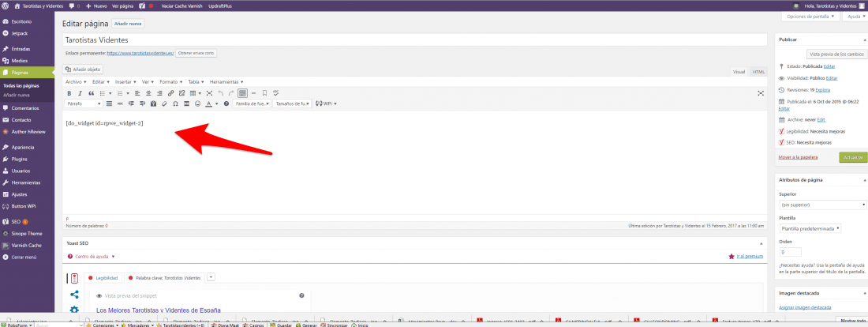This screenshot has height=327, width=868.
Task: Toggle italic formatting in editor toolbar
Action: [x=80, y=93]
